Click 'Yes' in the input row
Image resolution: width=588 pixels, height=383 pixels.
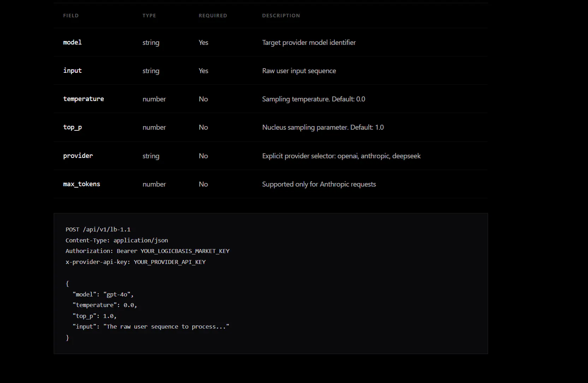pos(203,71)
